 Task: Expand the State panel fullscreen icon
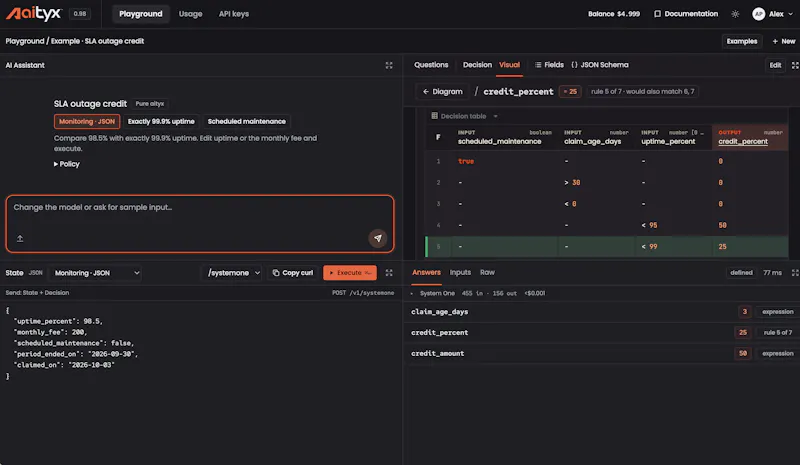[389, 273]
